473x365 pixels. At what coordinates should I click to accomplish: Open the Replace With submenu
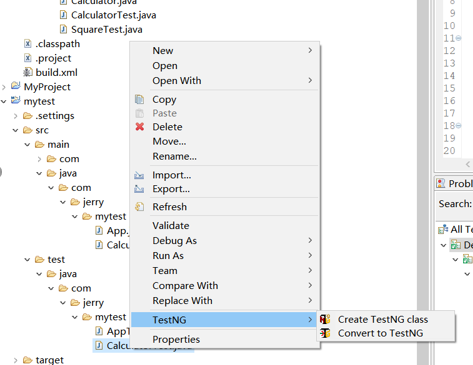point(225,301)
